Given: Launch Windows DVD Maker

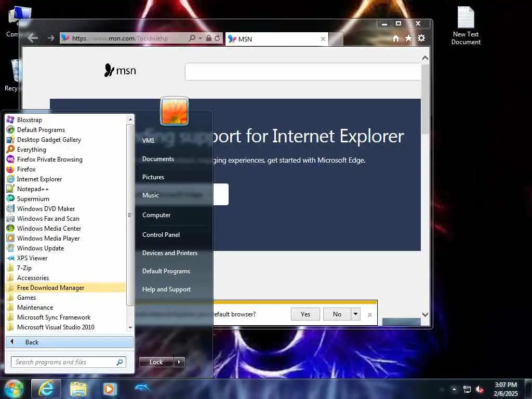Looking at the screenshot, I should [x=46, y=208].
